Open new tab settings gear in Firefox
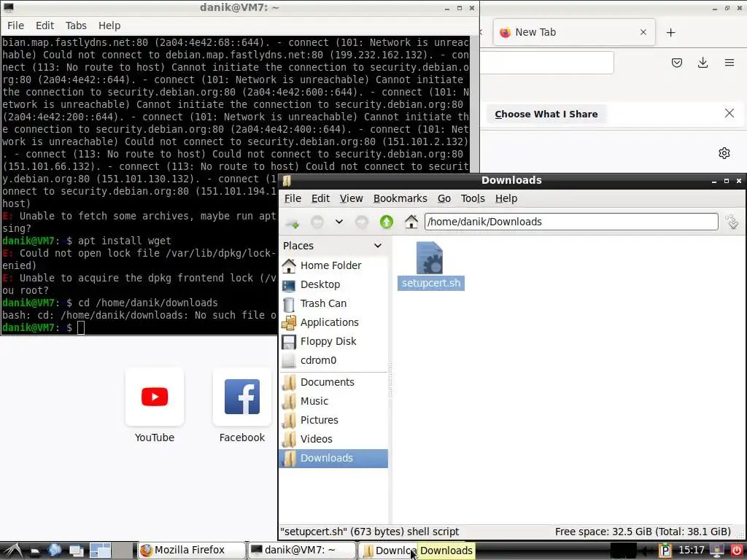Screen dimensions: 747x560 click(724, 153)
